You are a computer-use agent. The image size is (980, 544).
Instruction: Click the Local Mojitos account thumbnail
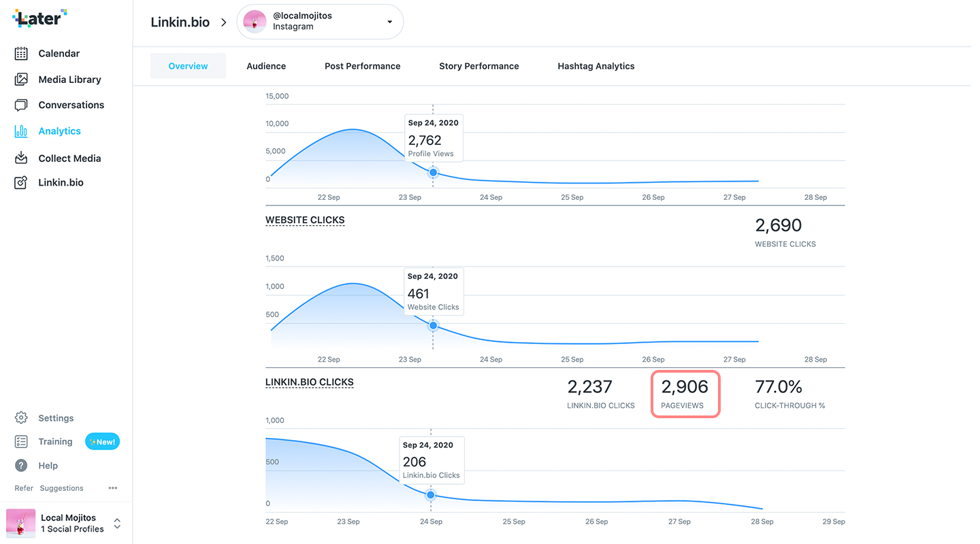(20, 523)
